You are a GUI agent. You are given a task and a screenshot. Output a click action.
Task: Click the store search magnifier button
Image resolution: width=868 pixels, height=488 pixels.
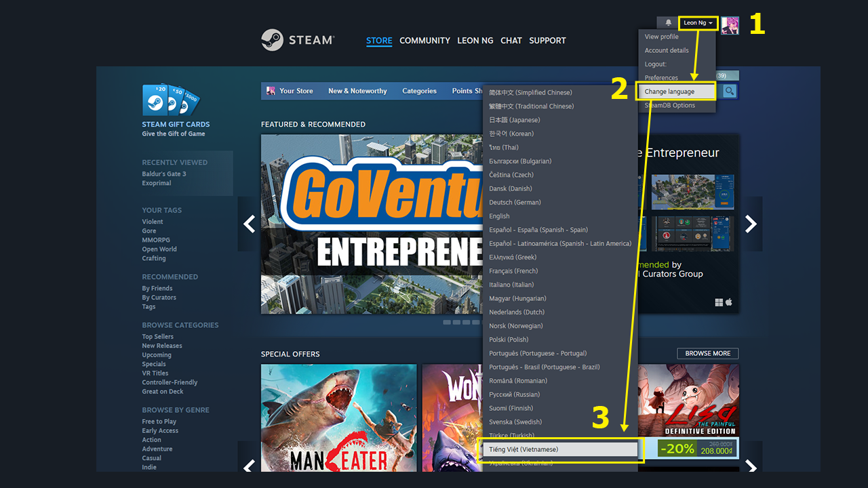(x=730, y=91)
